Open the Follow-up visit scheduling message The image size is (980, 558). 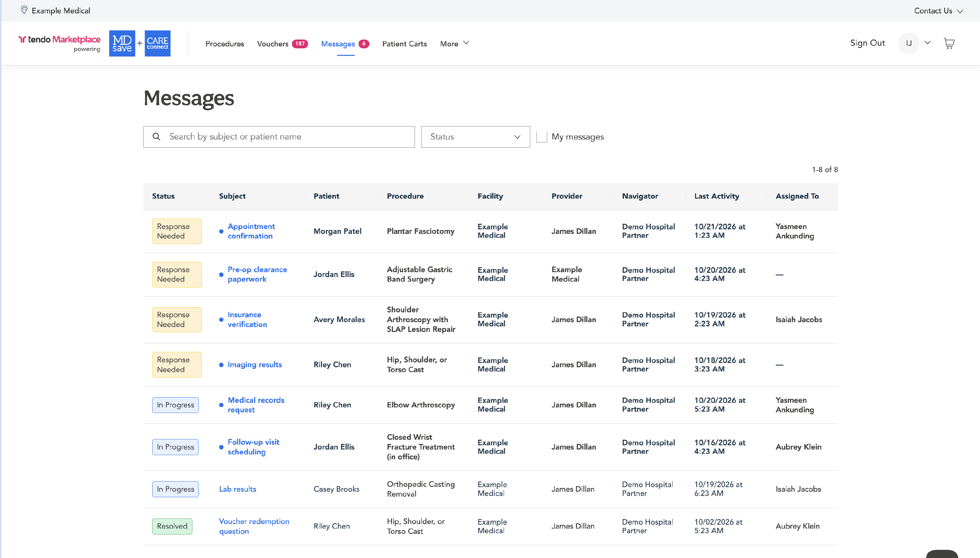point(253,447)
